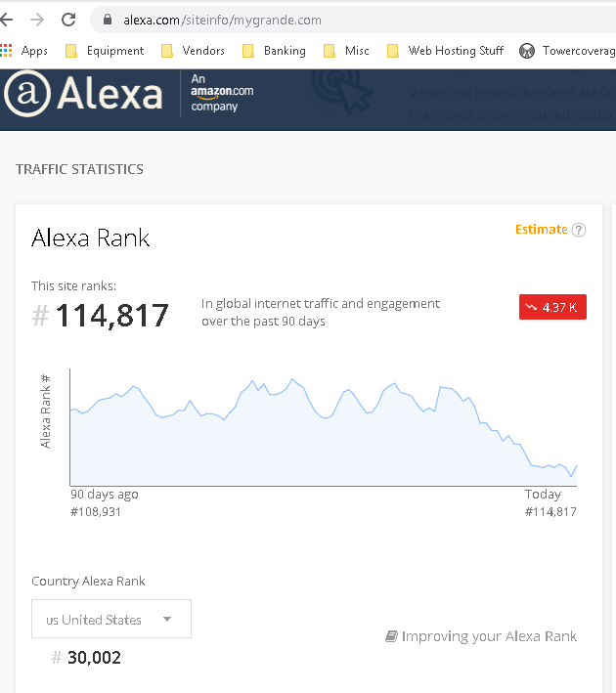Click the country rank 30,002 value
This screenshot has width=616, height=693.
click(x=94, y=658)
